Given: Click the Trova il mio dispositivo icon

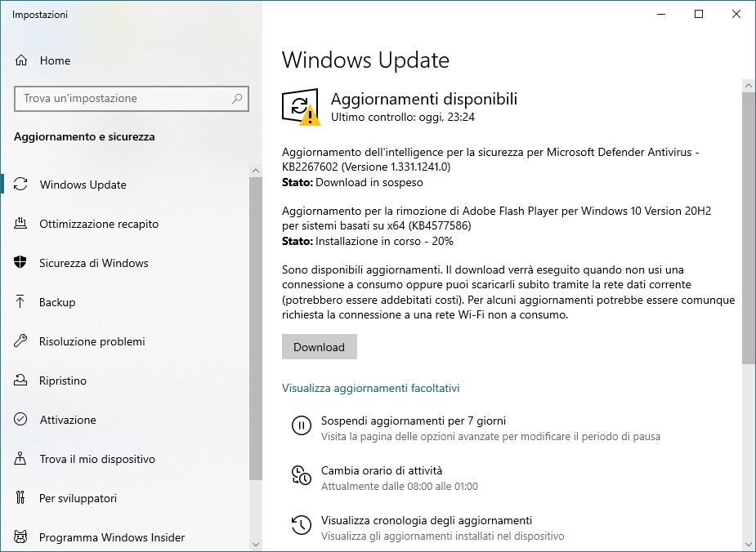Looking at the screenshot, I should (20, 458).
